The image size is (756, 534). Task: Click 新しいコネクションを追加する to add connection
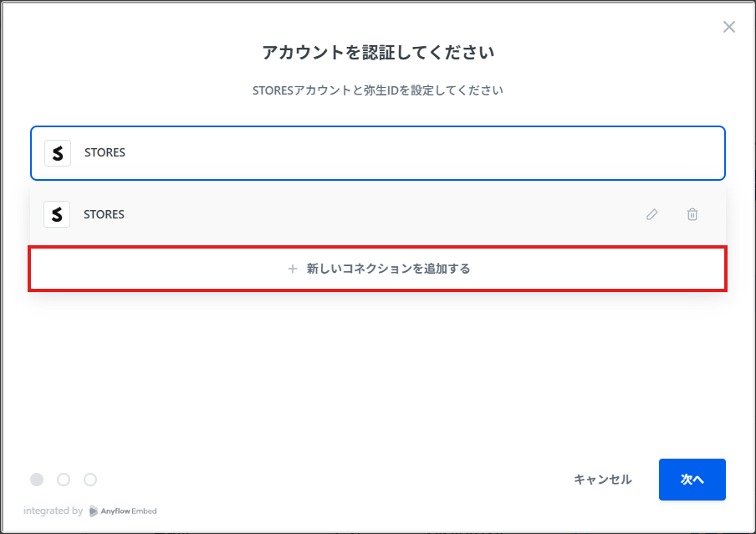pyautogui.click(x=377, y=269)
